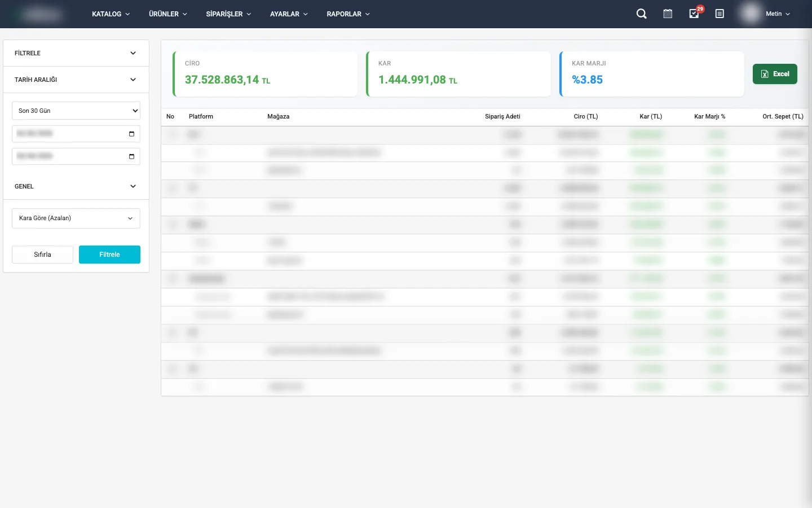Open the 'Kara Göre (Azalan)' sort dropdown
The width and height of the screenshot is (812, 508).
[x=76, y=218]
